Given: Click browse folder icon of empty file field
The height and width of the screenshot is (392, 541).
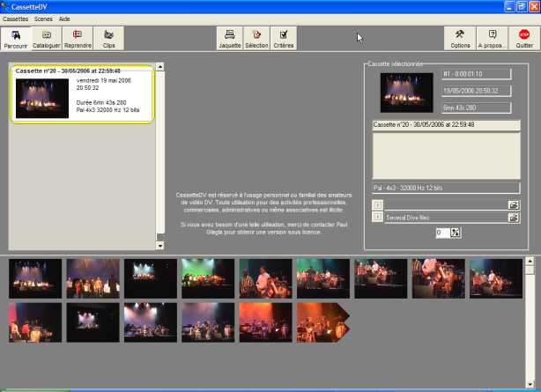Looking at the screenshot, I should 514,205.
